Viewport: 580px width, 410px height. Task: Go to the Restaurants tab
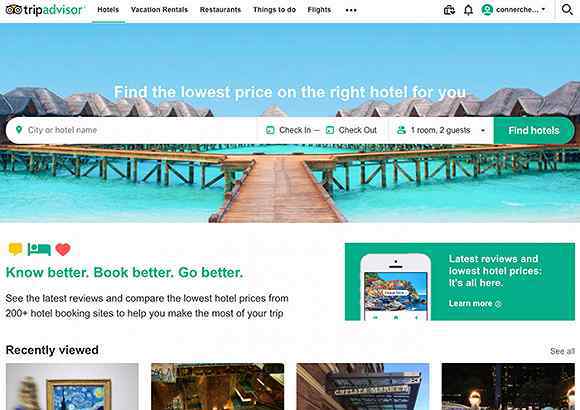(x=220, y=10)
